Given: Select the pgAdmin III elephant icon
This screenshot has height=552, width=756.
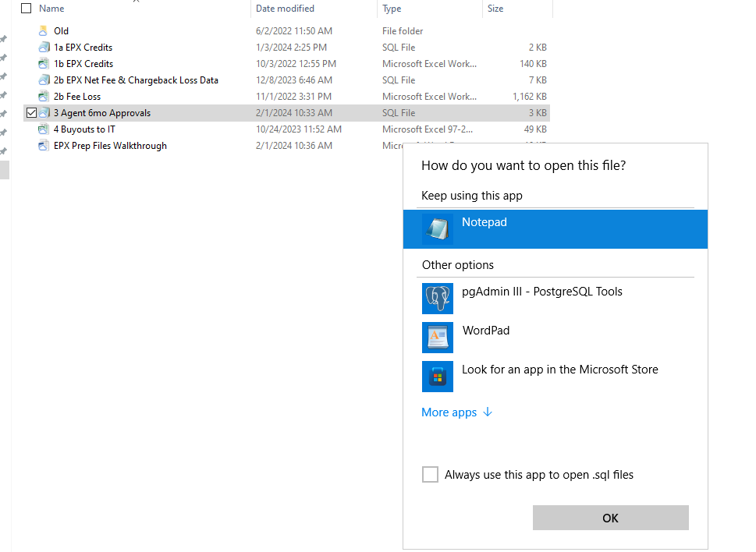Looking at the screenshot, I should tap(437, 299).
